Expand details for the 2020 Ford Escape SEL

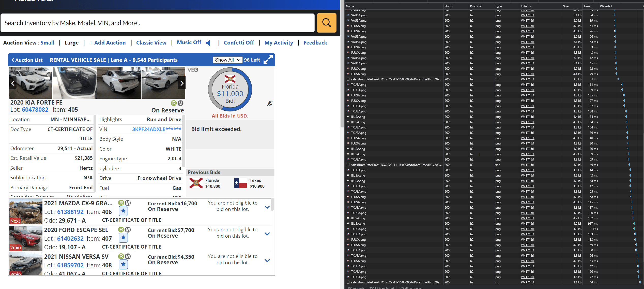pos(267,234)
